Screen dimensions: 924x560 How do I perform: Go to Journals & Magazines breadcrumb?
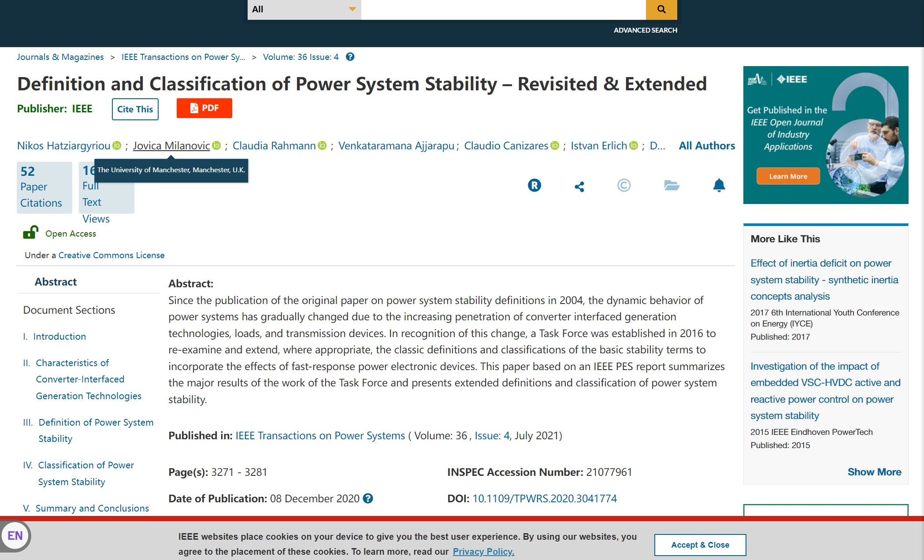click(60, 57)
